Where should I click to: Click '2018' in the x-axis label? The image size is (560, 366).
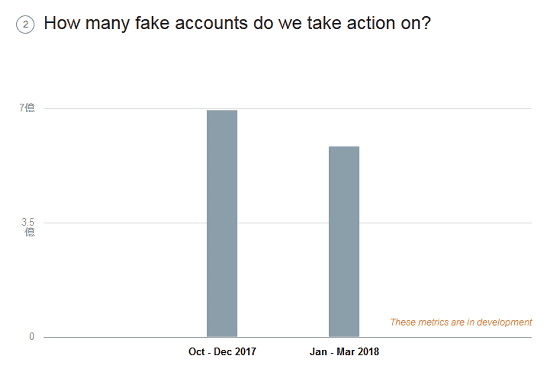[x=368, y=352]
